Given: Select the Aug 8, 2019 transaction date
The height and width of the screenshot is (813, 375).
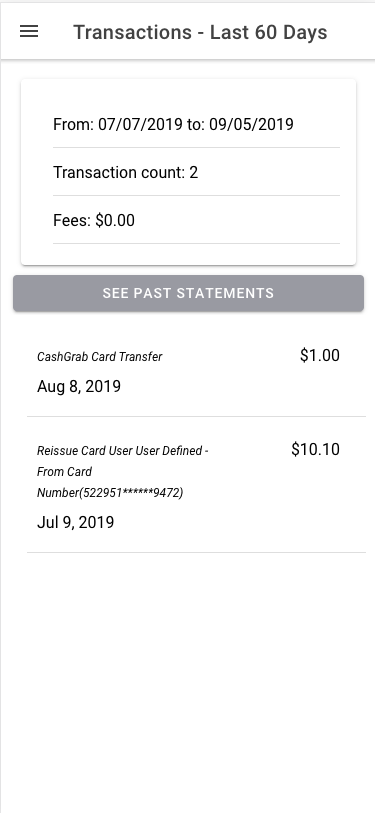Looking at the screenshot, I should 79,386.
